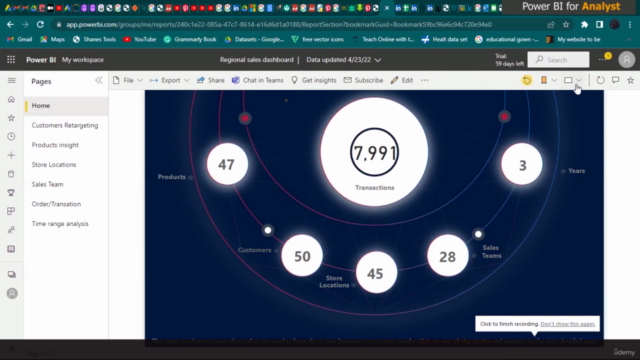Open the File menu
The image size is (640, 360).
point(128,80)
